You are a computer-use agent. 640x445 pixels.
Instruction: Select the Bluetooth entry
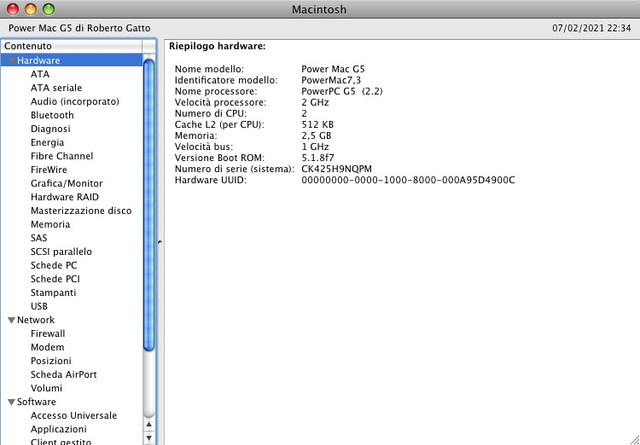[52, 115]
